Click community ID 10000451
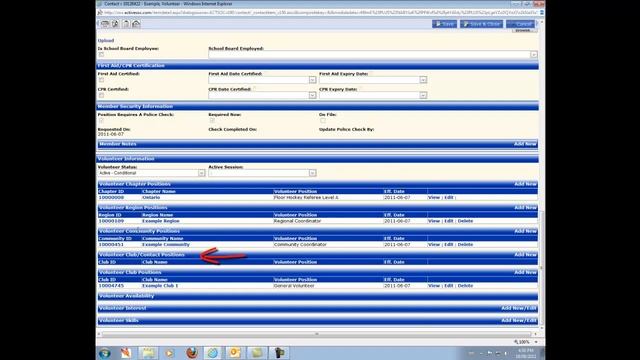640x360 pixels. click(x=111, y=244)
